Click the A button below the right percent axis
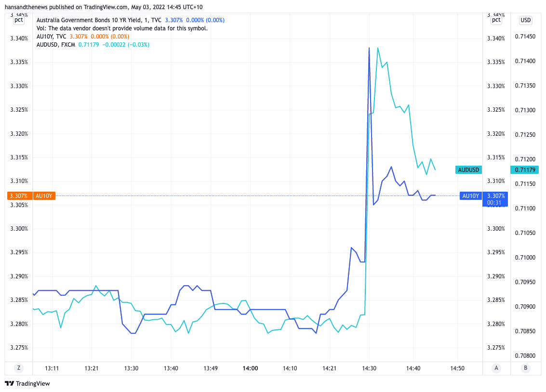This screenshot has width=546, height=392. coord(496,368)
